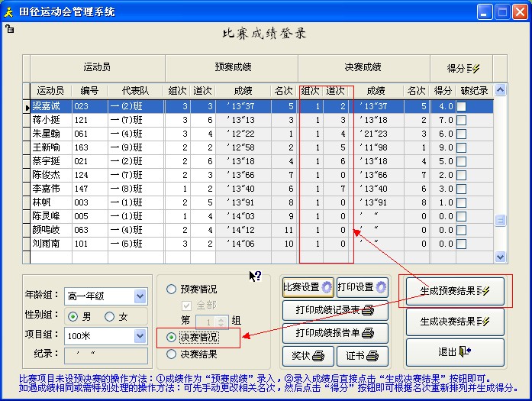The height and width of the screenshot is (401, 532).
Task: Click 打印成绩报告单 button
Action: click(335, 333)
